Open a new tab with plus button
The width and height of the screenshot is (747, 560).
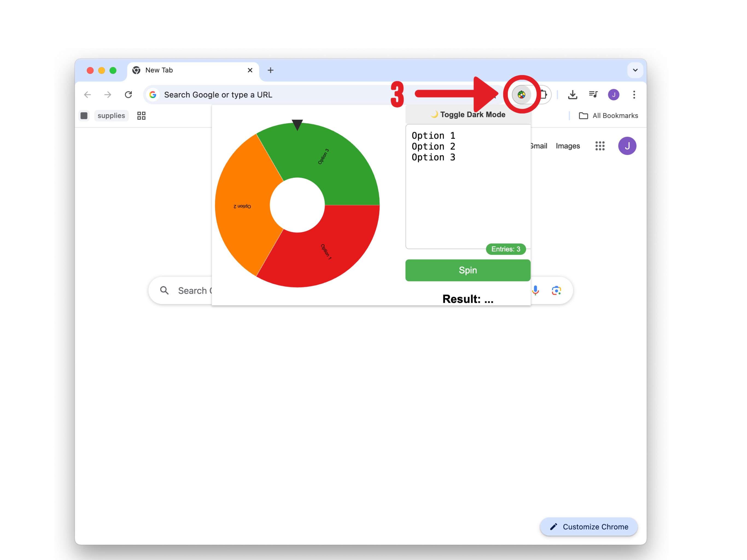click(x=270, y=70)
